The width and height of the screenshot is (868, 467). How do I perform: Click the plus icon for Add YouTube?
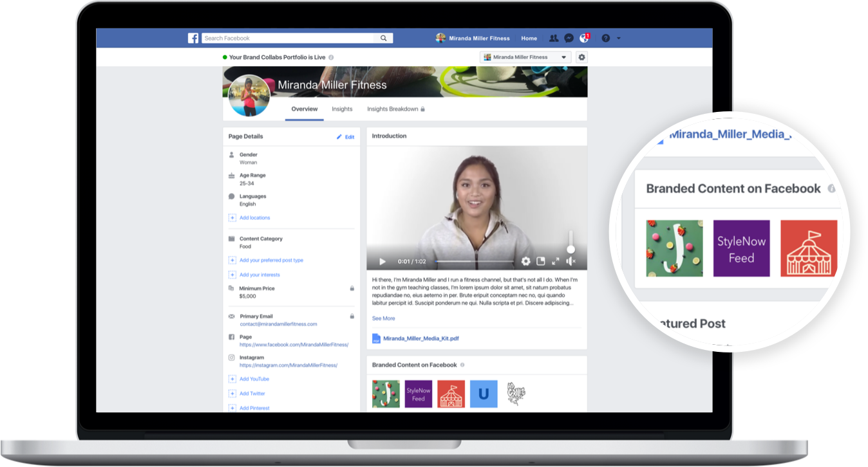[x=232, y=379]
